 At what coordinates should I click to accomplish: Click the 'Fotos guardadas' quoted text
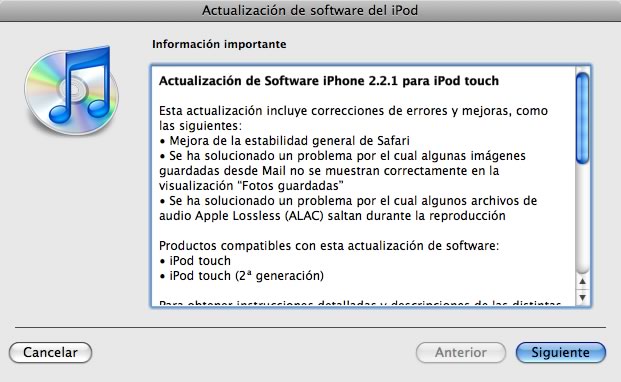(292, 186)
